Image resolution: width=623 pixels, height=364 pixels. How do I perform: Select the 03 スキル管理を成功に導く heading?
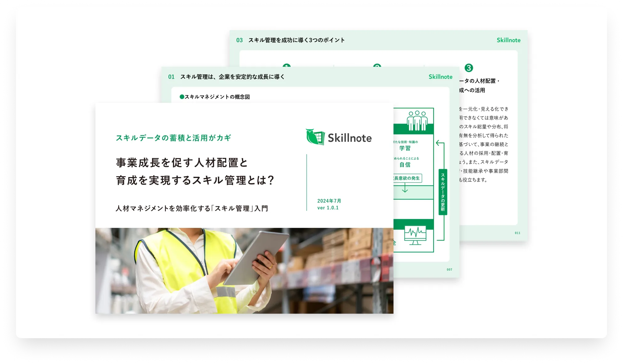pyautogui.click(x=290, y=40)
